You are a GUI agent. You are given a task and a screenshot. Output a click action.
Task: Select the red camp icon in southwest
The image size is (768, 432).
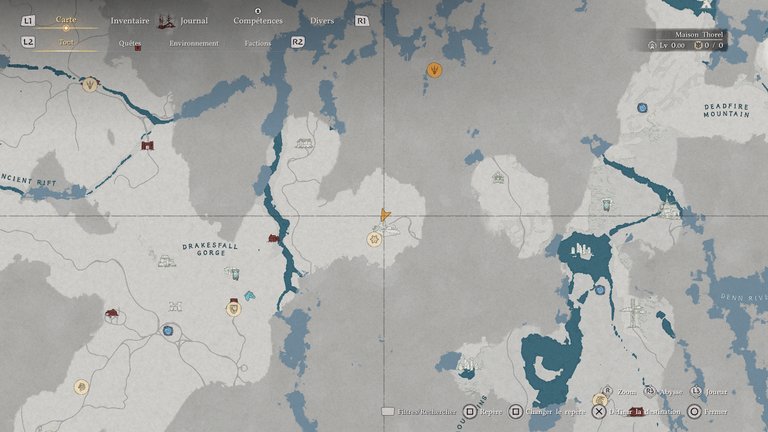point(112,313)
